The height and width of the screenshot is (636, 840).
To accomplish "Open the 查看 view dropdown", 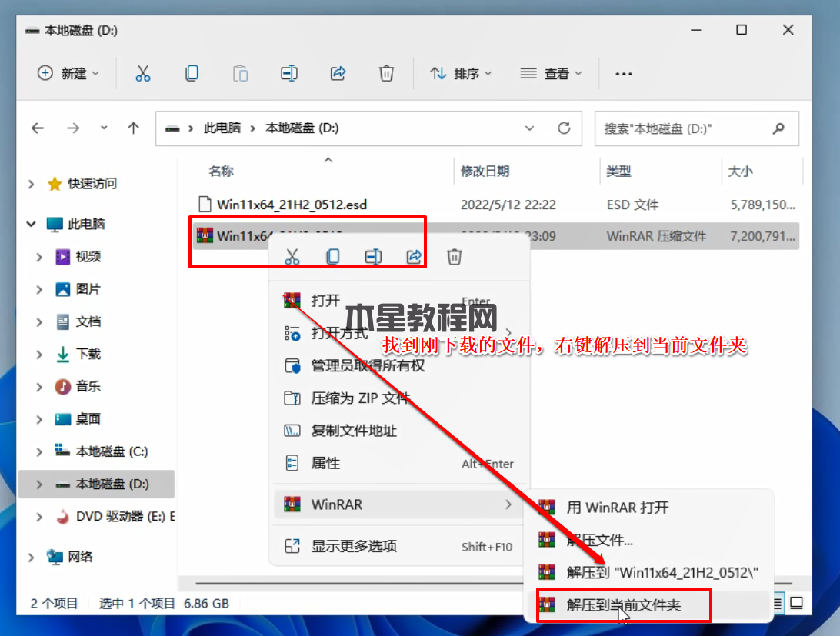I will tap(551, 73).
